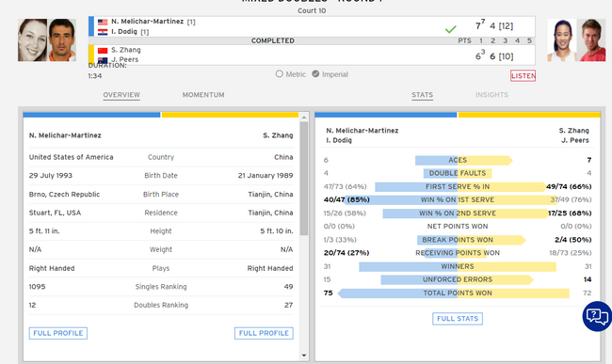
Task: Switch to the Momentum tab
Action: pyautogui.click(x=203, y=95)
